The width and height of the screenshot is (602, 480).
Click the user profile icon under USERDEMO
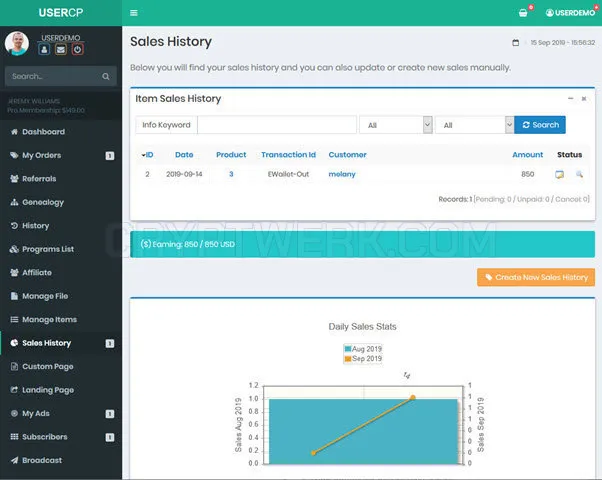click(x=44, y=49)
